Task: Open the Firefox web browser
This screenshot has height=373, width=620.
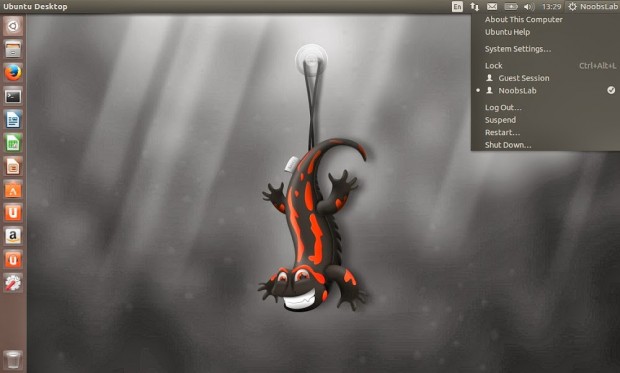Action: [13, 73]
